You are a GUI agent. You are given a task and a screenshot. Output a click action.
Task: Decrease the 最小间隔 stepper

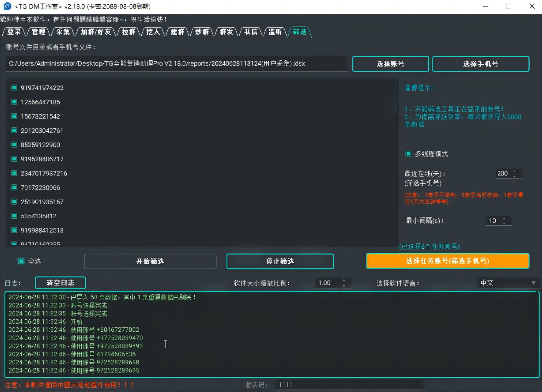point(504,224)
